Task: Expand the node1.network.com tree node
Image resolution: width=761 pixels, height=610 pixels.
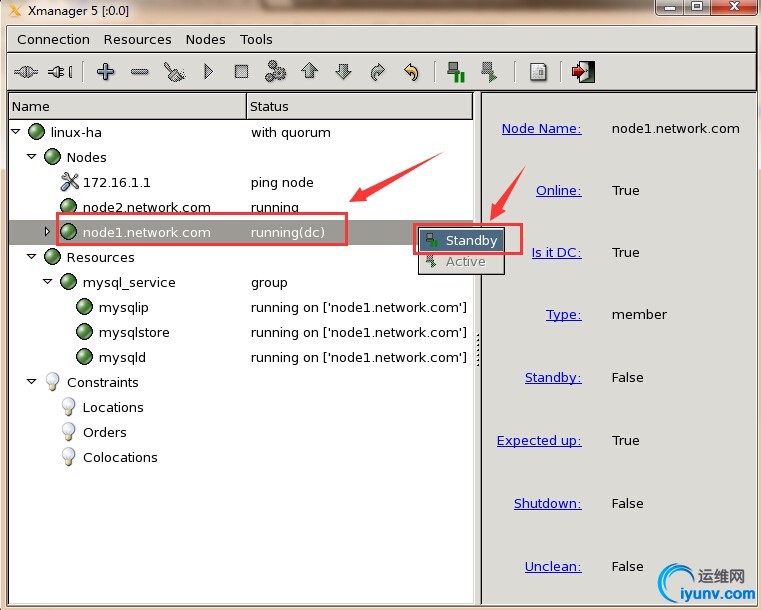Action: (47, 231)
